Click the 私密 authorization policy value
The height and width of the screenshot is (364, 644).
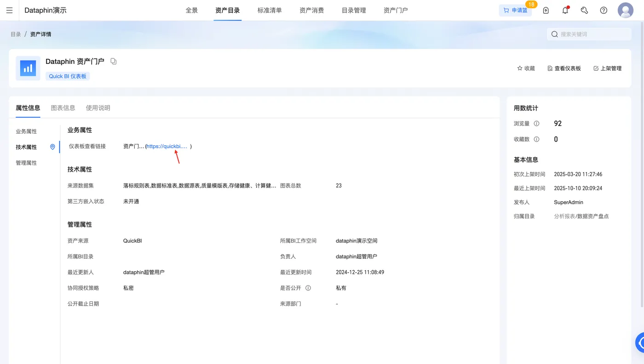click(x=128, y=288)
